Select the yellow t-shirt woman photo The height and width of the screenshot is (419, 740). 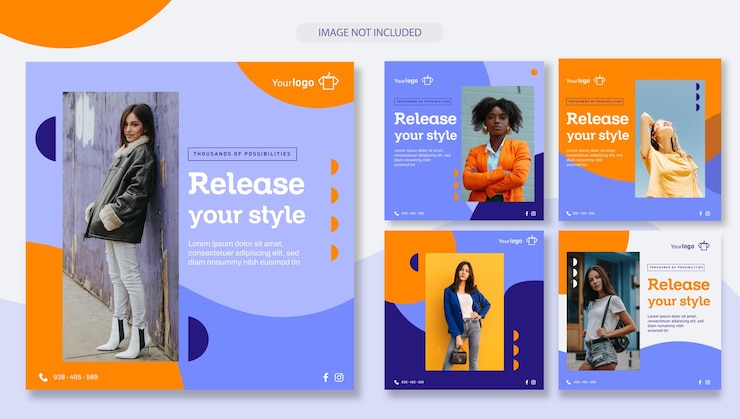[x=670, y=139]
